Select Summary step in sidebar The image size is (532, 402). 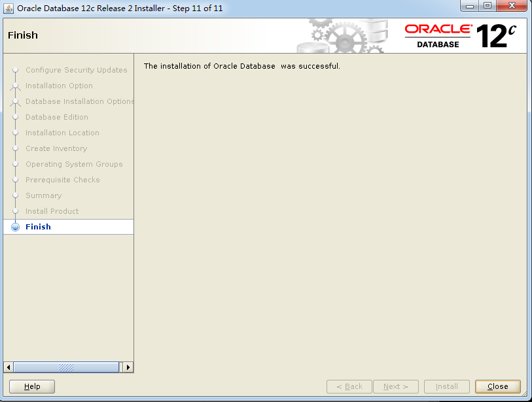tap(43, 195)
